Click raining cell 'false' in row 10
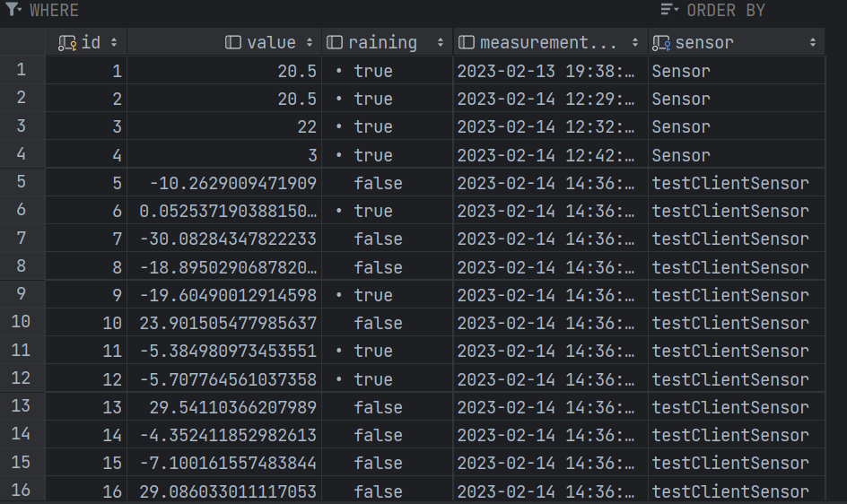Viewport: 847px width, 504px height. [x=388, y=323]
